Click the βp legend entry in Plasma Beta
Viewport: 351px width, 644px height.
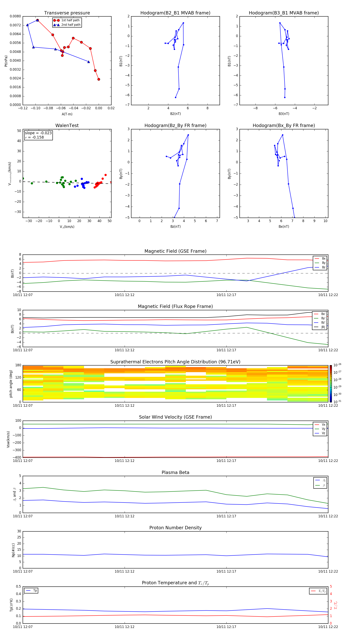[x=320, y=480]
